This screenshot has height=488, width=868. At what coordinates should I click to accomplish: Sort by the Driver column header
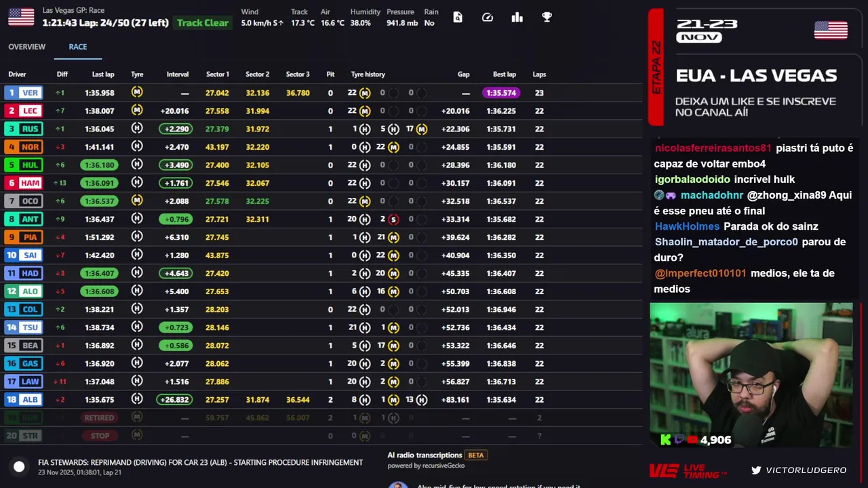coord(17,75)
